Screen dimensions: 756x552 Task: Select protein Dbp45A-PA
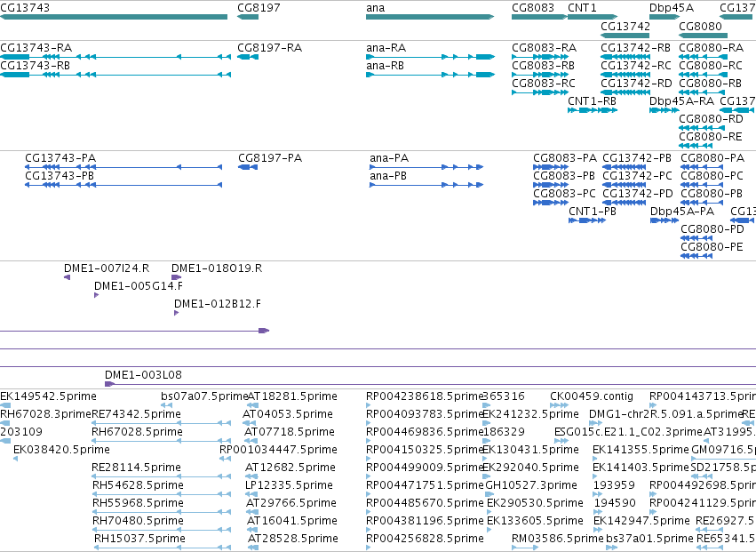point(664,220)
